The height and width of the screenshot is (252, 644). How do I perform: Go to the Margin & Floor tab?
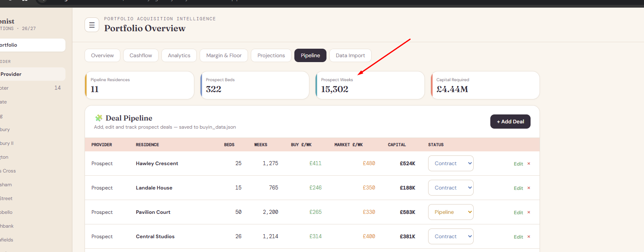coord(224,56)
